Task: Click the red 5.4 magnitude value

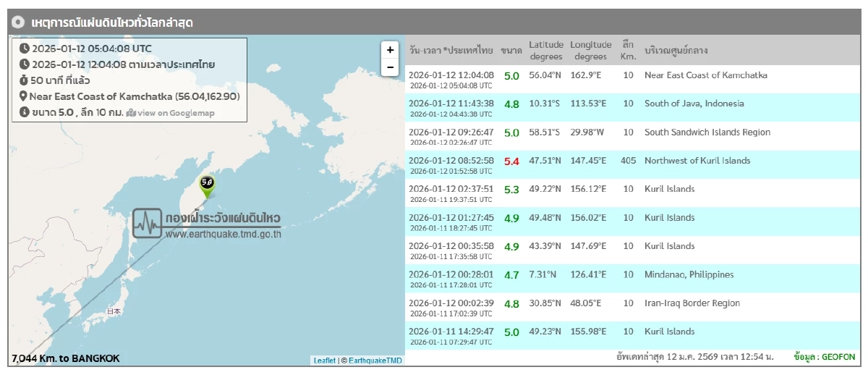Action: [x=511, y=161]
